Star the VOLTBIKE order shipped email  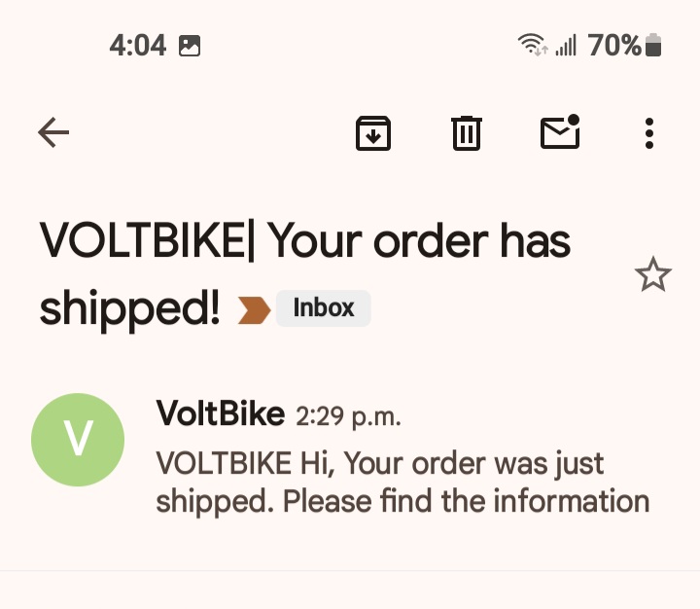coord(652,275)
